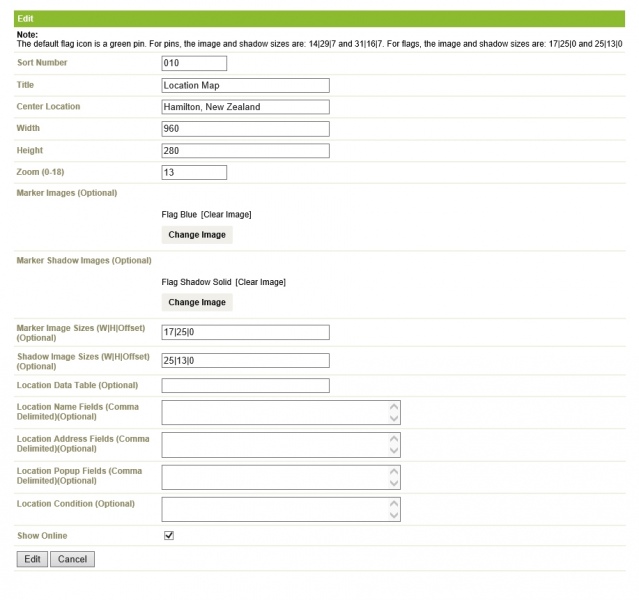The image size is (639, 600).
Task: Clear the Flag Blue marker image
Action: [x=226, y=214]
